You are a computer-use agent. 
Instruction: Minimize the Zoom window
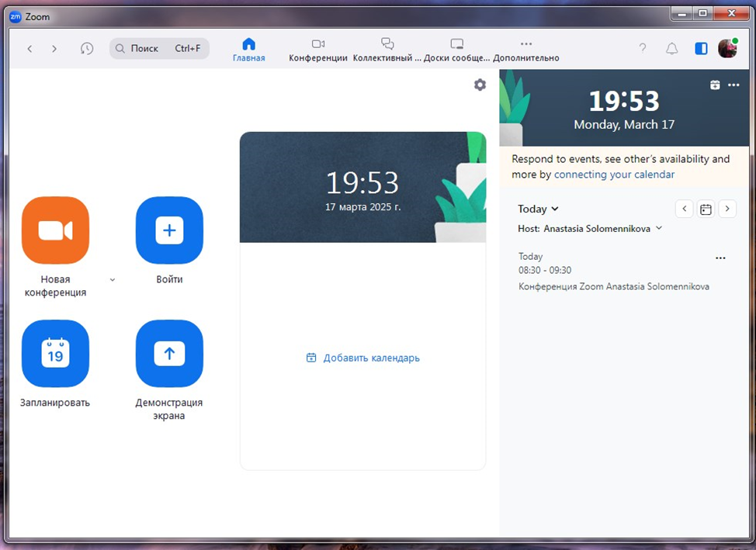[x=681, y=14]
